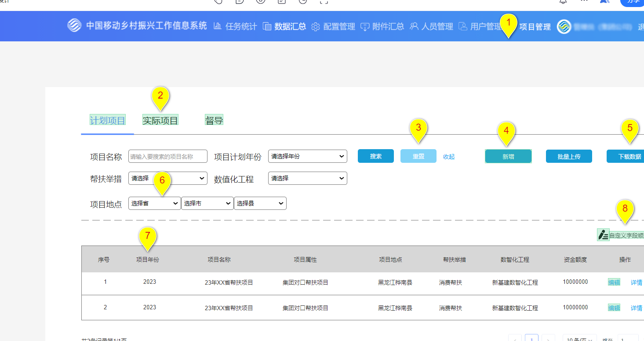
Task: Click the 中国移动乡村振兴工作信息系统 title
Action: tap(146, 26)
